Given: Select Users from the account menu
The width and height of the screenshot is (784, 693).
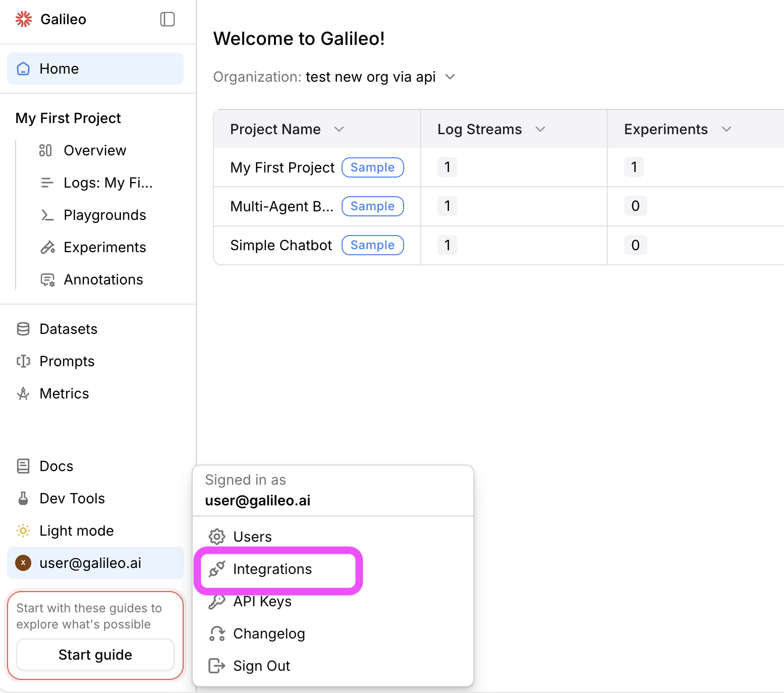Looking at the screenshot, I should [252, 537].
